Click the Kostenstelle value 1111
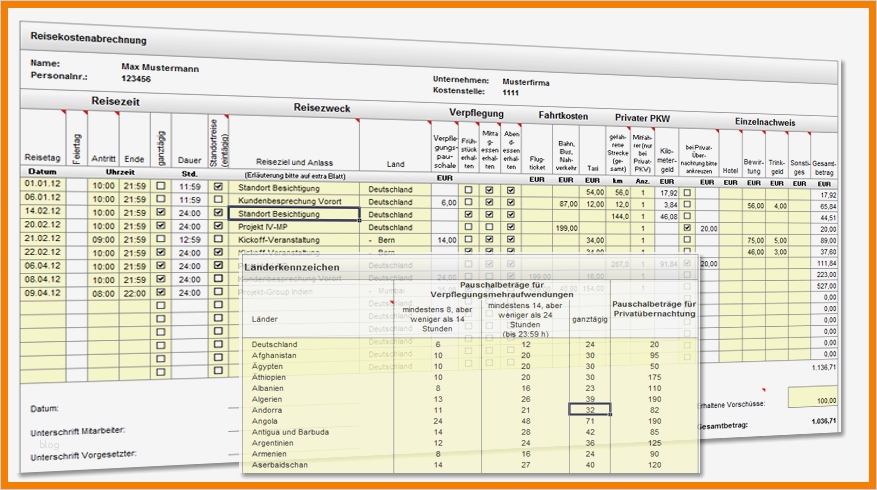 tap(510, 93)
